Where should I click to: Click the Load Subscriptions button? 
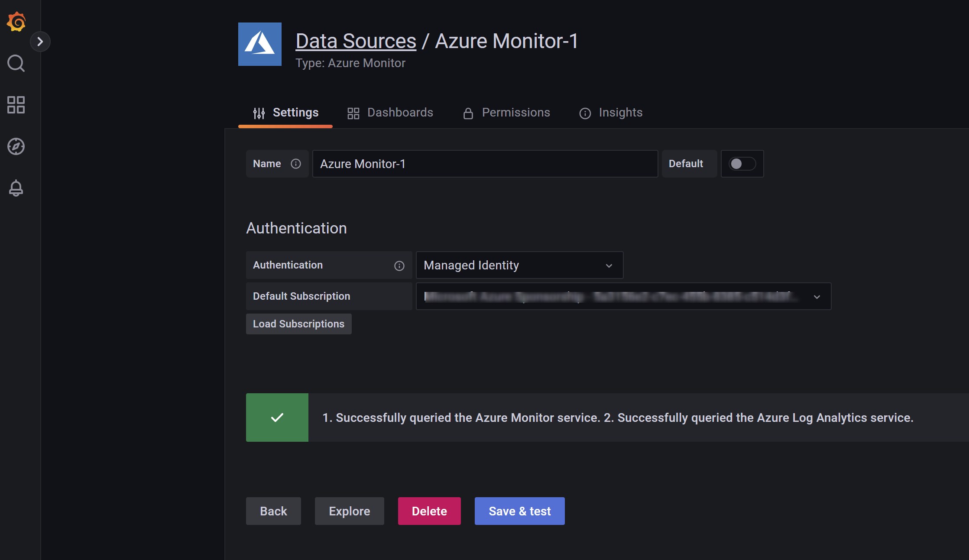pyautogui.click(x=298, y=324)
